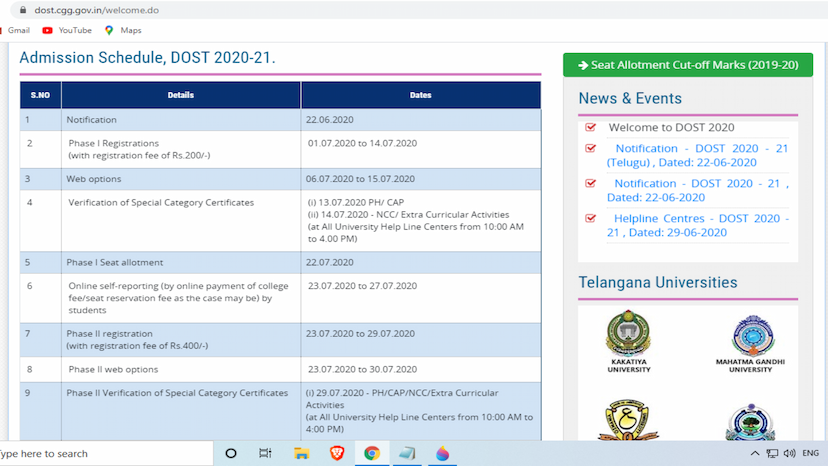The width and height of the screenshot is (828, 466).
Task: Click the date 22.06.2020 for Notification
Action: coord(330,120)
